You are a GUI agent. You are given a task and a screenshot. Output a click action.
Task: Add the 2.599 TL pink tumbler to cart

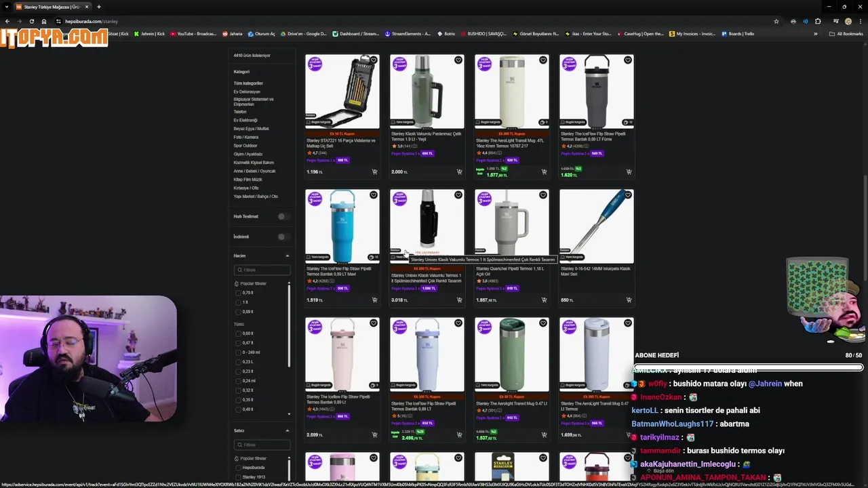tap(374, 435)
